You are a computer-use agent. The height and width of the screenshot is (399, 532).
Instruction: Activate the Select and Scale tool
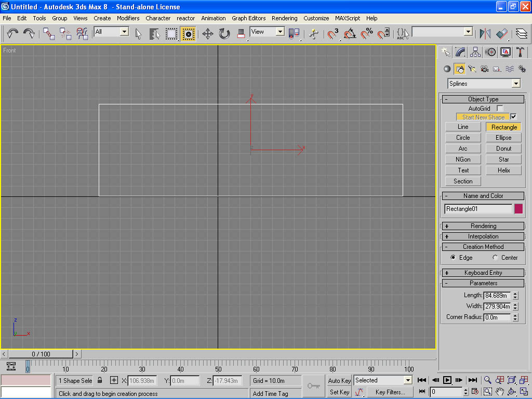pos(241,34)
